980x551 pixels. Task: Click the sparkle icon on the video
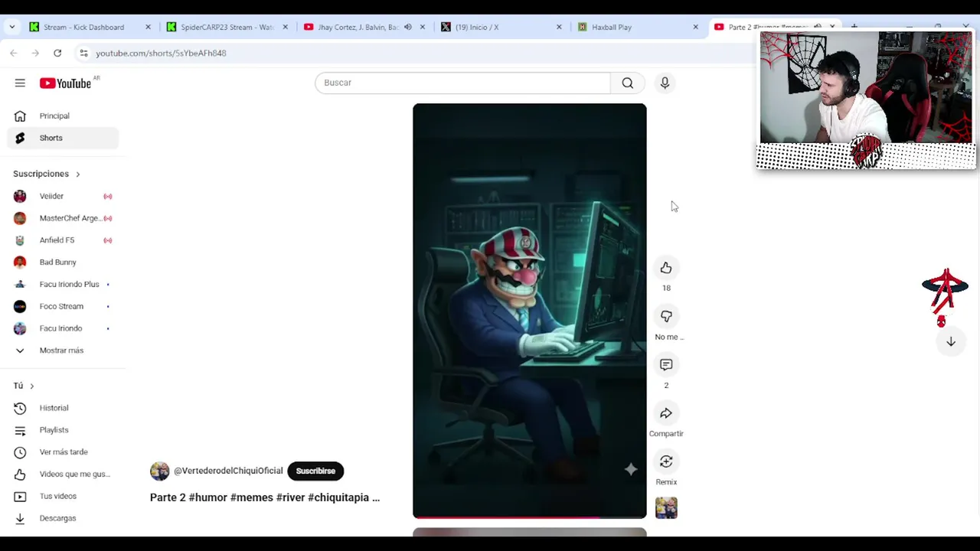tap(630, 469)
